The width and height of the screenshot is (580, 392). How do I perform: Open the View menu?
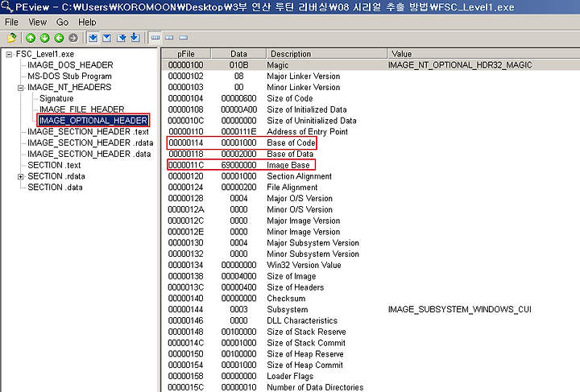pyautogui.click(x=37, y=23)
